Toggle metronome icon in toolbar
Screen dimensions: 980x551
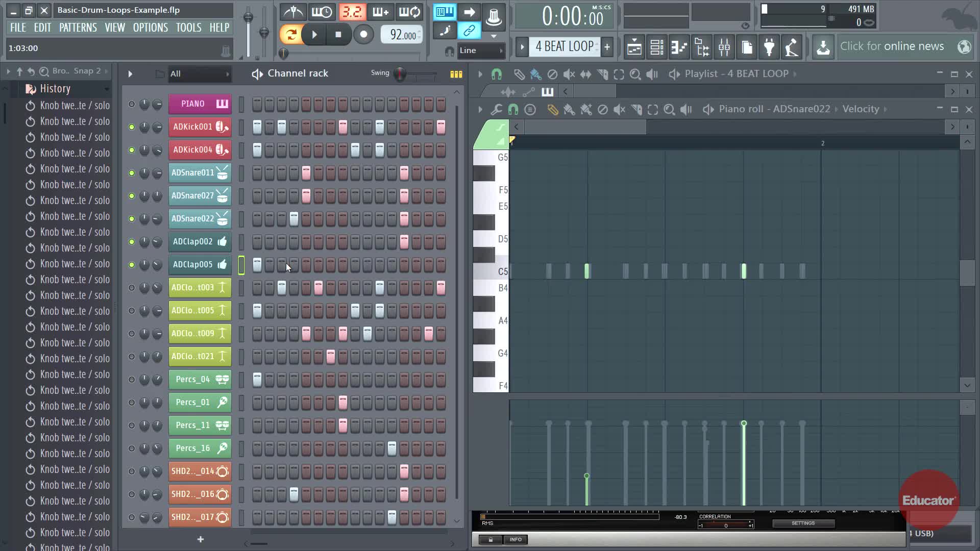coord(293,11)
